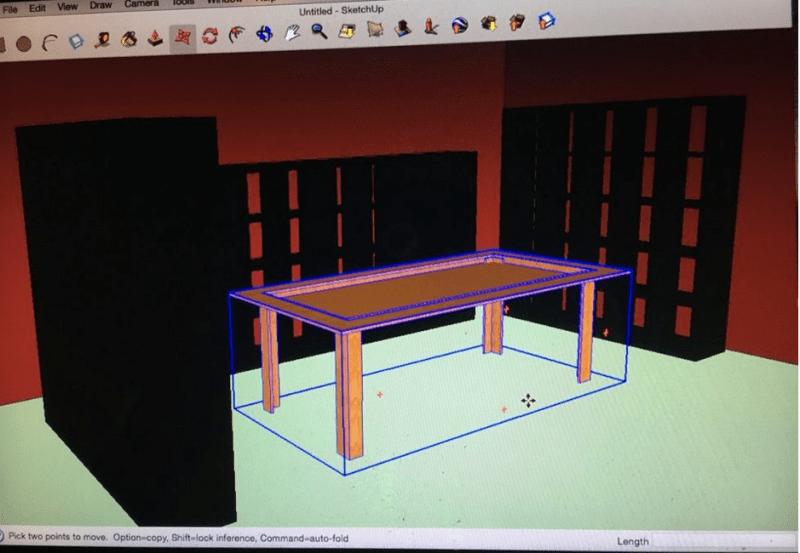The width and height of the screenshot is (800, 553).
Task: Activate the Orbit camera tool
Action: [x=264, y=34]
